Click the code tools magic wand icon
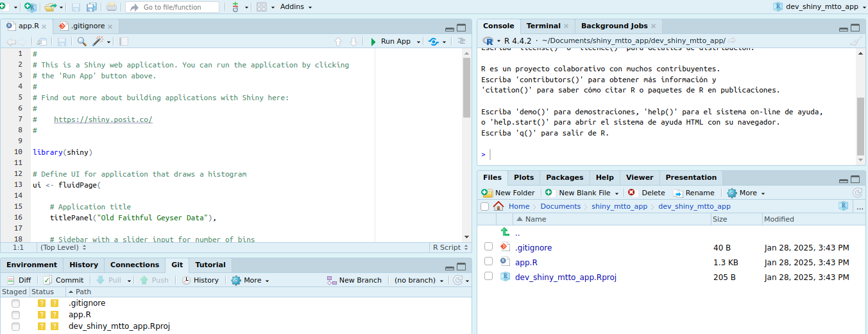This screenshot has width=868, height=334. [99, 41]
